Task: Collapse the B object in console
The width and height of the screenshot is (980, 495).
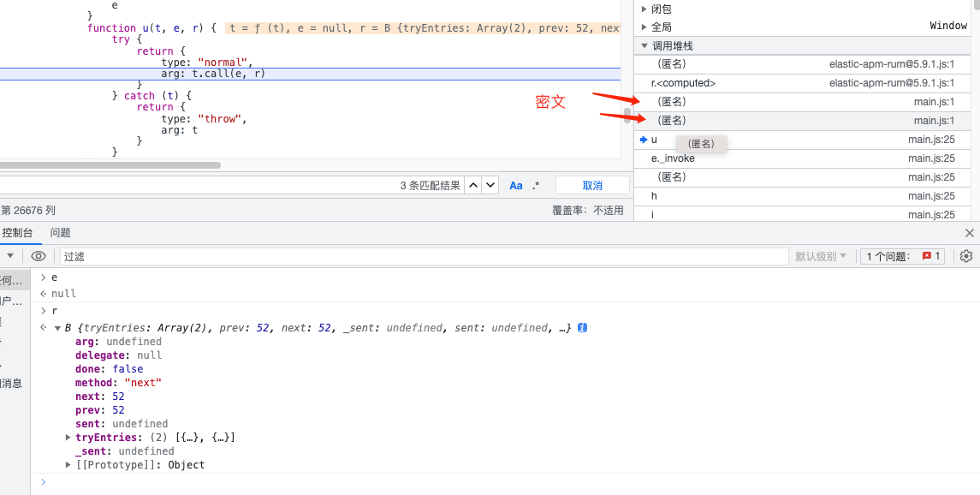Action: point(57,328)
